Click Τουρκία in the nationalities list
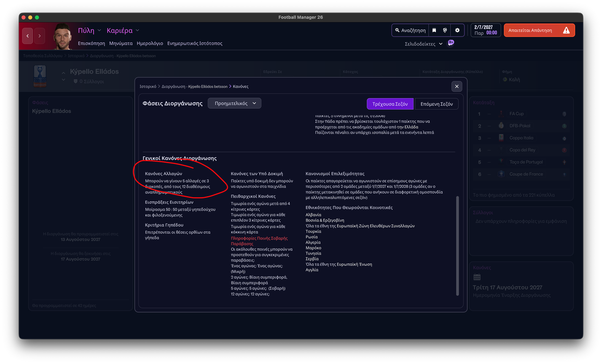 click(313, 231)
